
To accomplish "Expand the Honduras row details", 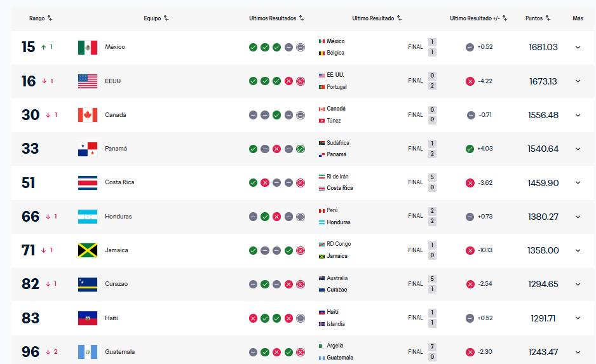I will point(578,217).
